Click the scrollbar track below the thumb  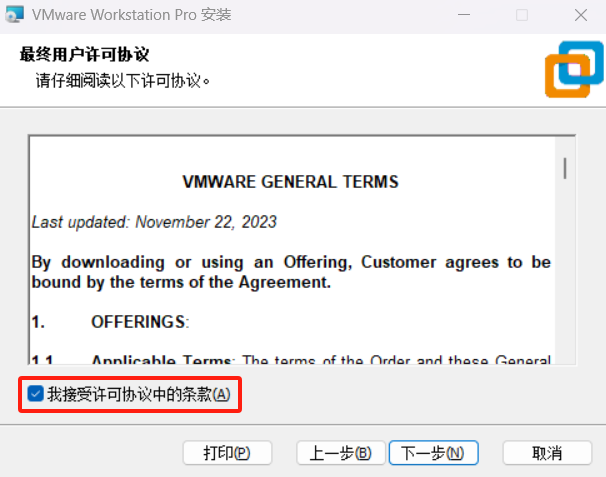coord(565,271)
